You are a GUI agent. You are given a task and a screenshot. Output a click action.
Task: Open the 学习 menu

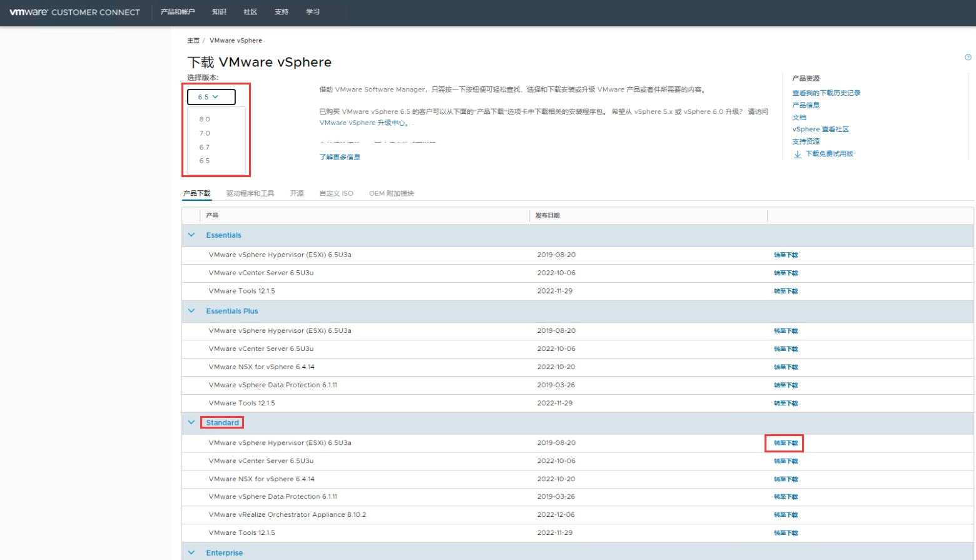313,12
